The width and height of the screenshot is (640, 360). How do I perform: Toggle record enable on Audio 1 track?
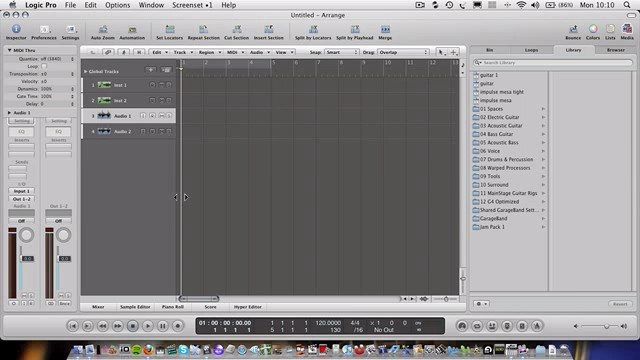click(x=152, y=116)
